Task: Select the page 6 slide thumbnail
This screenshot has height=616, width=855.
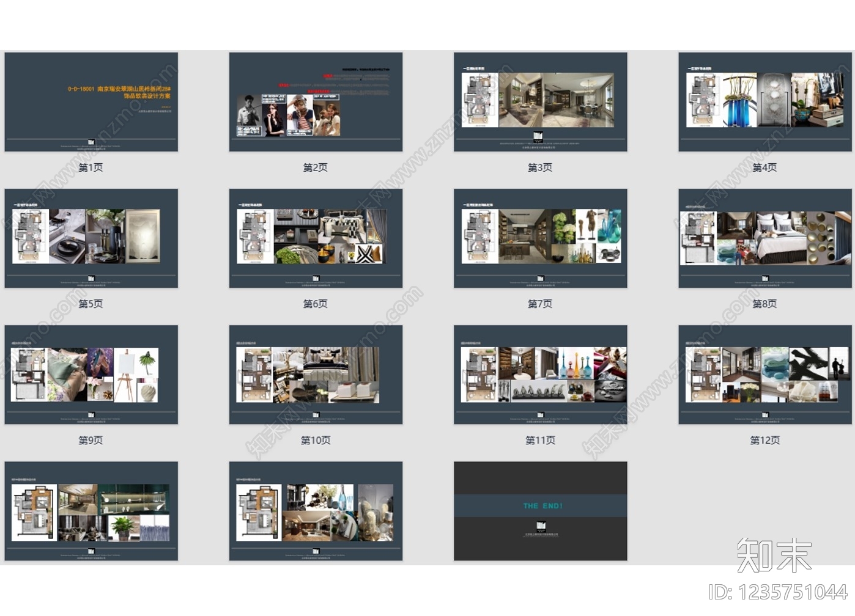Action: 316,238
